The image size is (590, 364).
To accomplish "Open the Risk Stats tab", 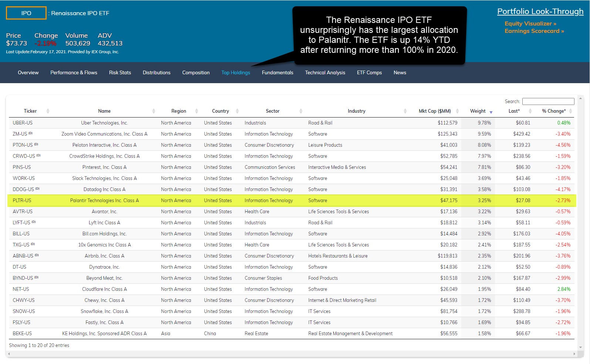I will 120,73.
